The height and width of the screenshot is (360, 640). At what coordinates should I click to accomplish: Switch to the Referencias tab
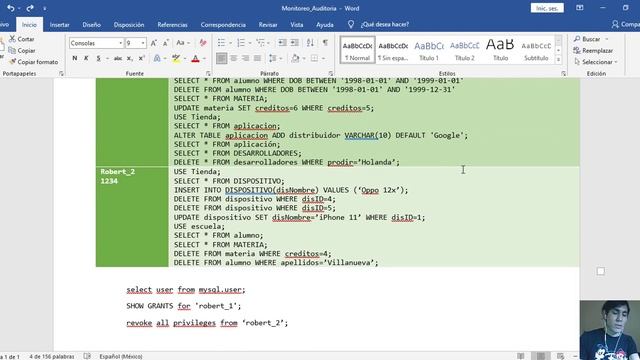tap(172, 25)
